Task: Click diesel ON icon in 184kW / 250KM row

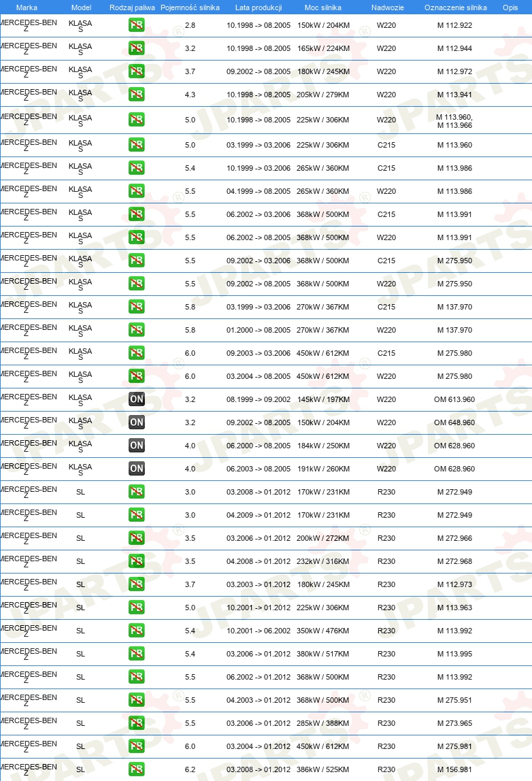Action: 137,446
